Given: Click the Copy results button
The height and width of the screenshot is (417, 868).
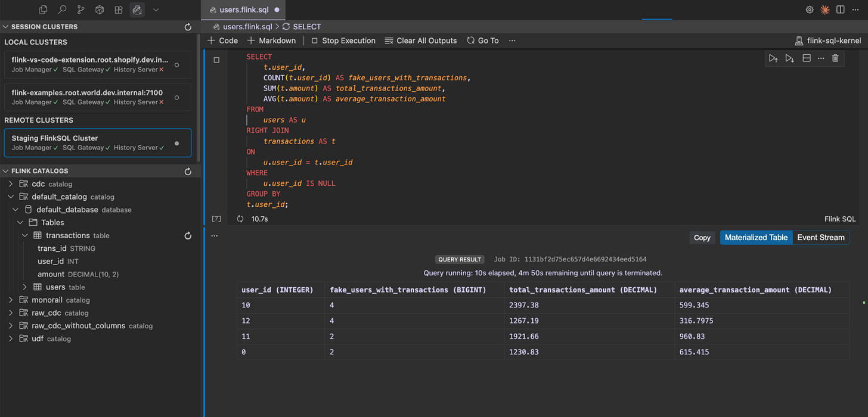Looking at the screenshot, I should [702, 238].
